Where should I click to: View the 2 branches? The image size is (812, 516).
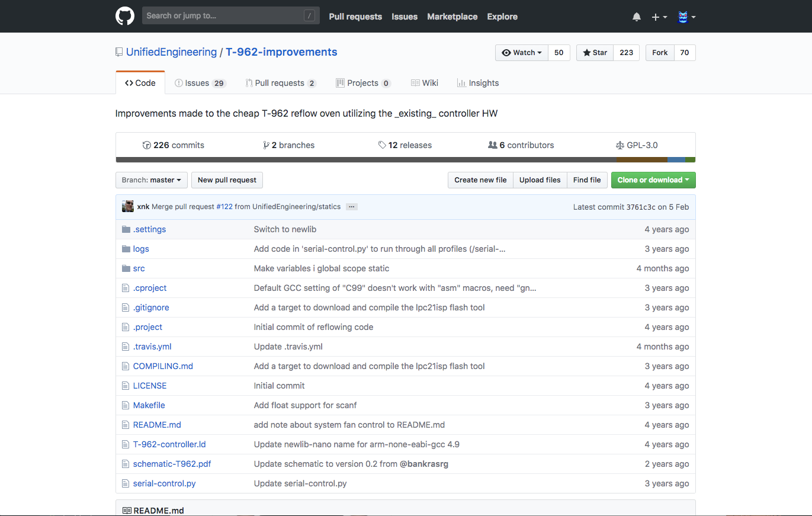(x=289, y=145)
